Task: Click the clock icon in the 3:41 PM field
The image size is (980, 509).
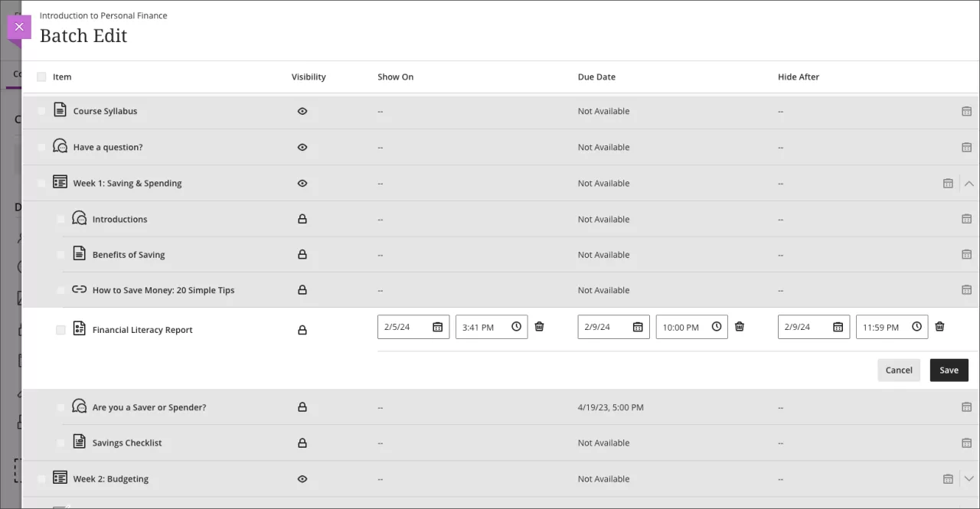Action: (516, 327)
